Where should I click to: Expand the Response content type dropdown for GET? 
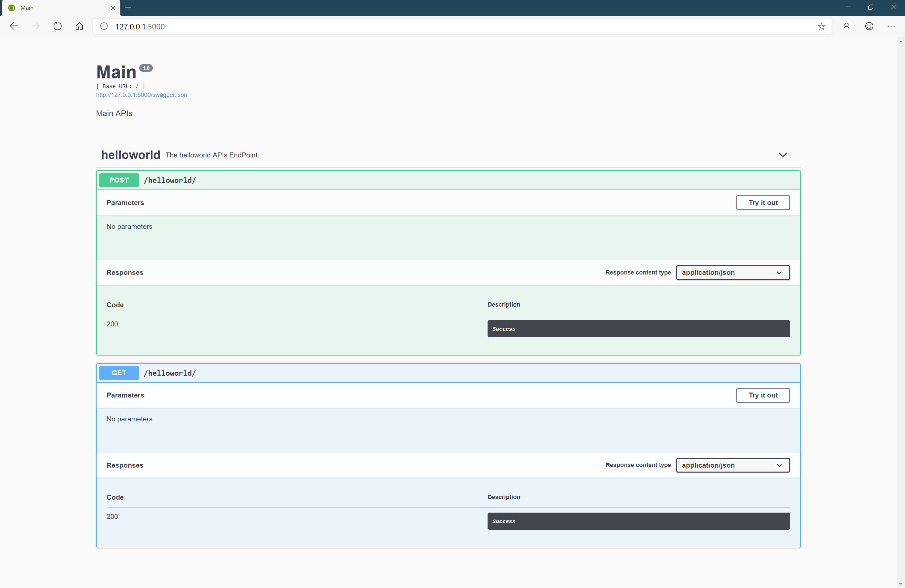732,465
